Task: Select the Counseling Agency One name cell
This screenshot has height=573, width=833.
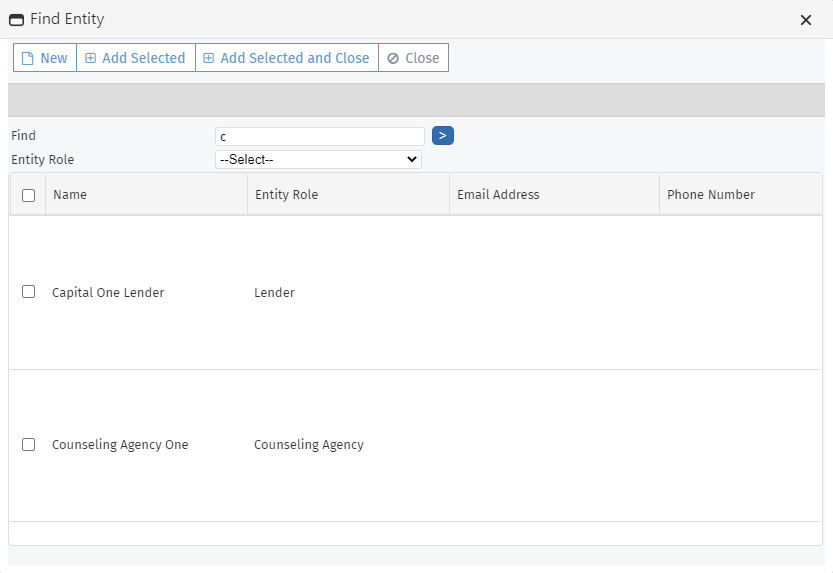Action: (120, 445)
